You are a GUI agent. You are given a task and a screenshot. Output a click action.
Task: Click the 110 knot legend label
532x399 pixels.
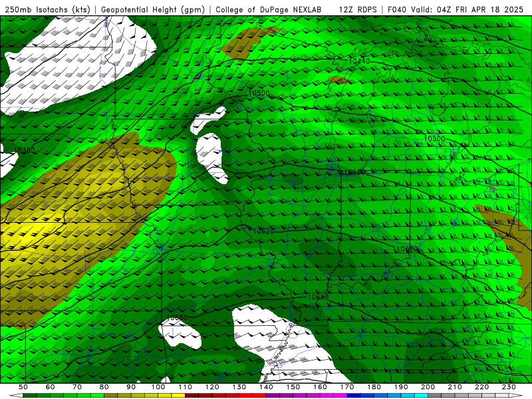click(x=186, y=387)
